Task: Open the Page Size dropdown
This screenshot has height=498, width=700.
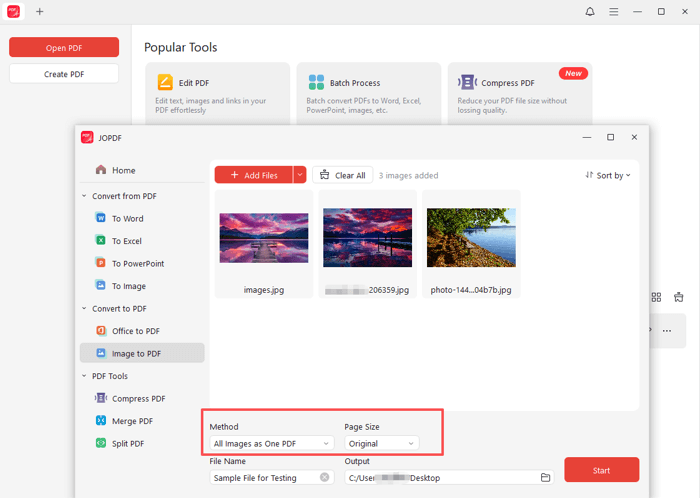Action: (x=381, y=443)
